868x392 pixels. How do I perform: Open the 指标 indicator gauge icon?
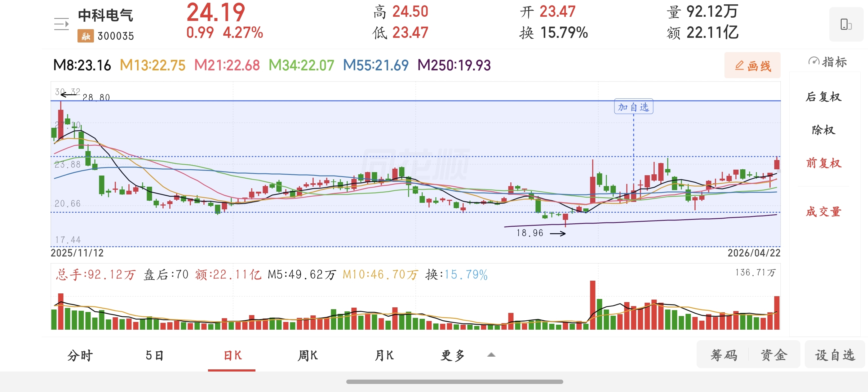(814, 62)
